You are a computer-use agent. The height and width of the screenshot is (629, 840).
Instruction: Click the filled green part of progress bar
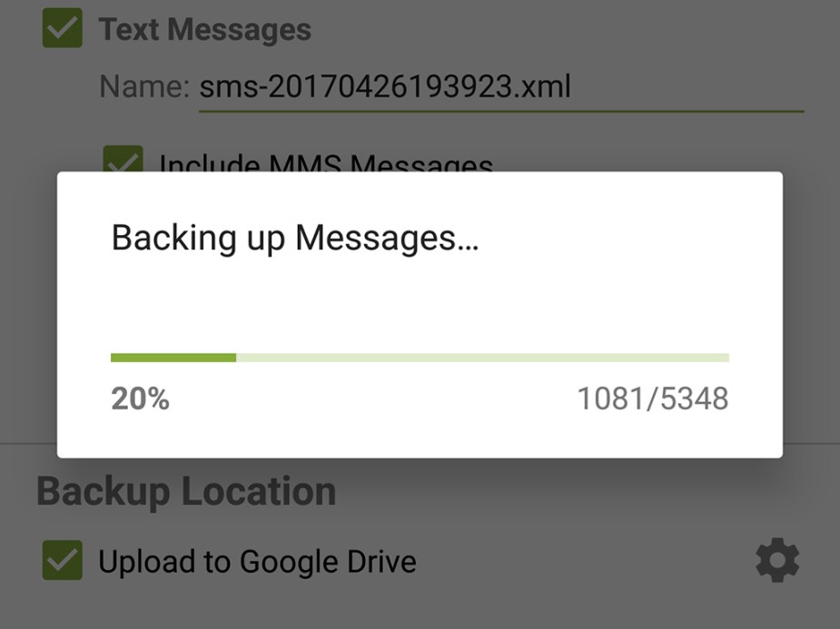coord(173,358)
